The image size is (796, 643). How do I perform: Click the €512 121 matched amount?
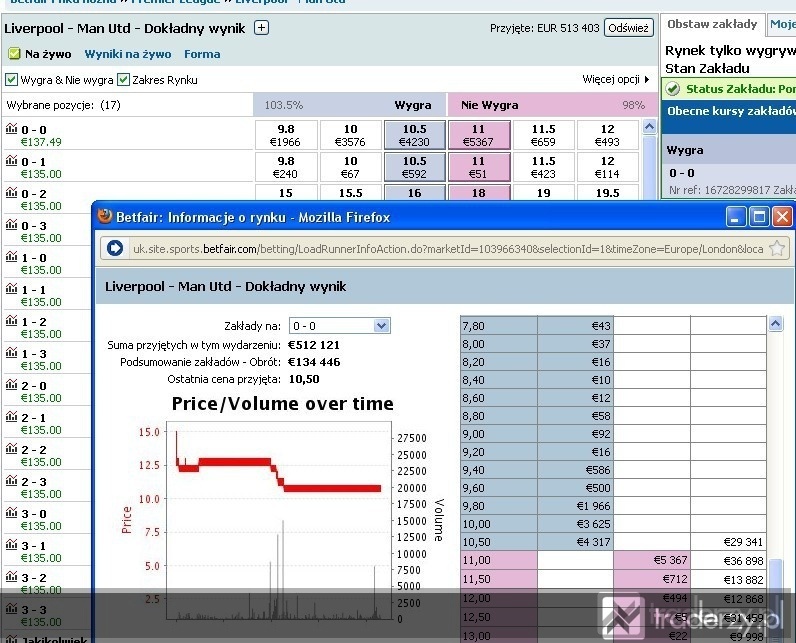pos(314,345)
